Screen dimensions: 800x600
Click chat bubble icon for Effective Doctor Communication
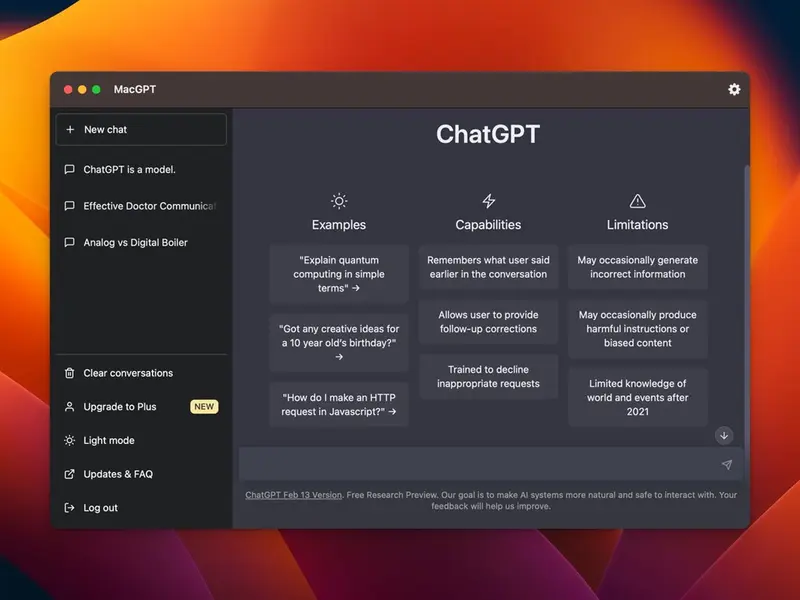coord(69,206)
